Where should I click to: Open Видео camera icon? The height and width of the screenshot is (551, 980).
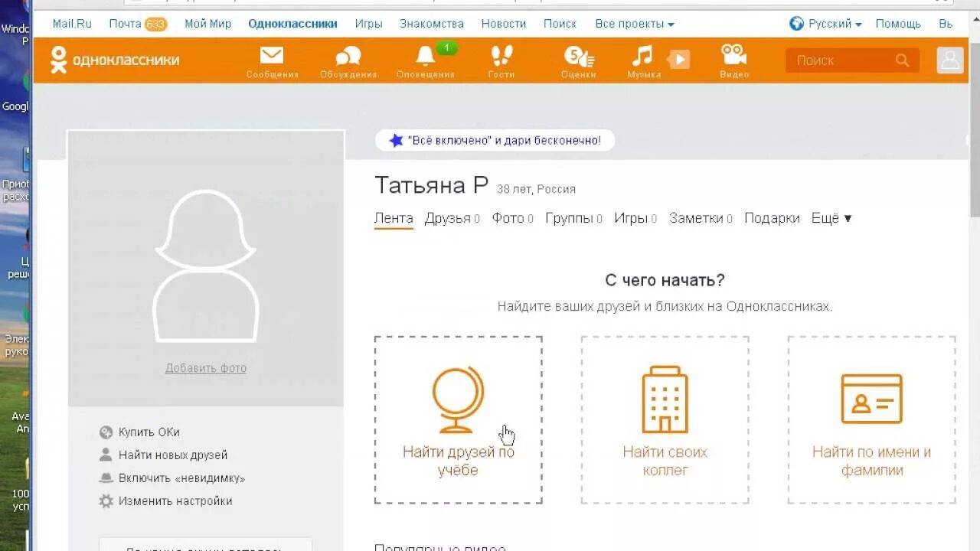(x=734, y=55)
